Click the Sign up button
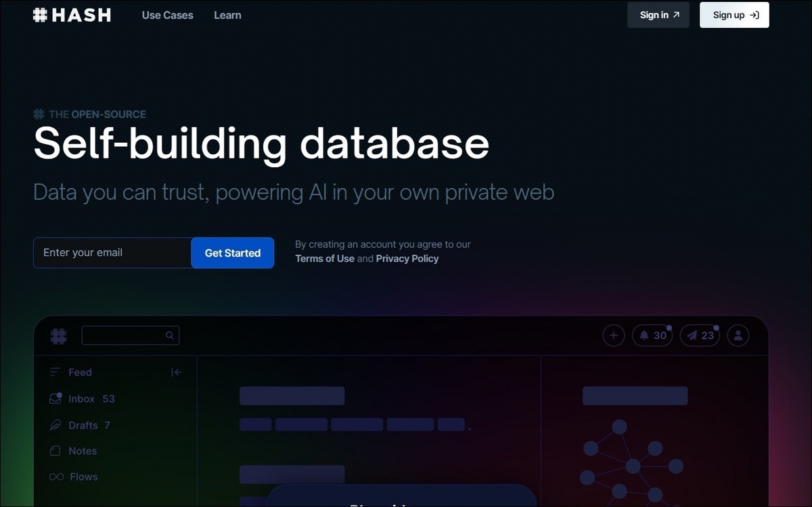The height and width of the screenshot is (507, 812). coord(734,15)
